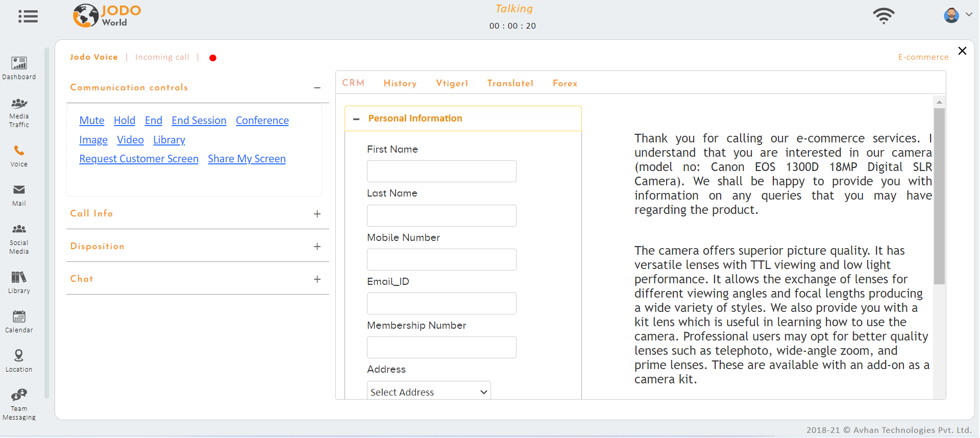This screenshot has height=438, width=980.
Task: Expand the Call Info section
Action: pos(317,214)
